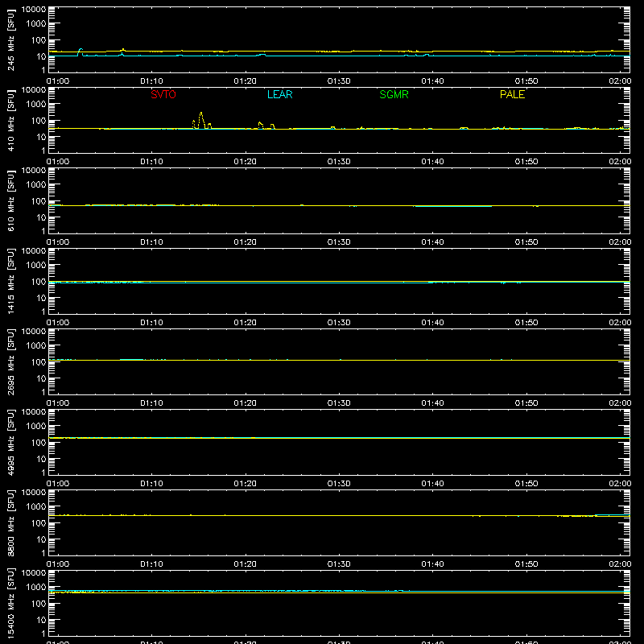Select the 245 MHz [SFU] axis title
Viewport: 644px width, 644px height.
pos(11,39)
